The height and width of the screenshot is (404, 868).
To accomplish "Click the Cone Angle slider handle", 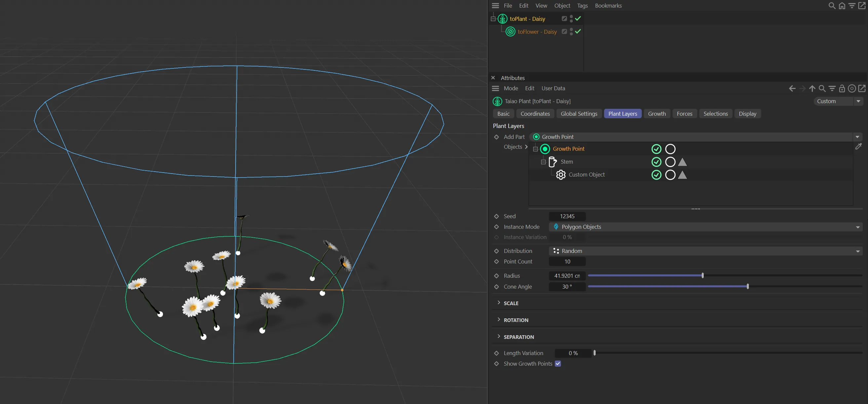I will (748, 286).
